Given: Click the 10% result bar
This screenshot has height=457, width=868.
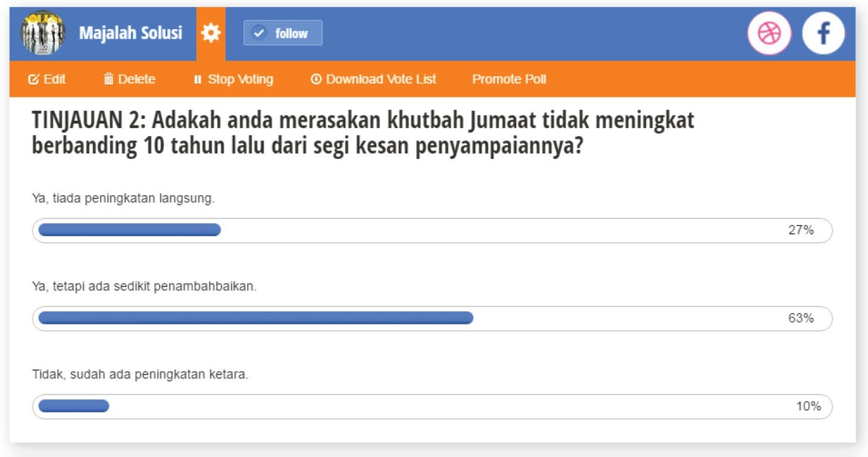Looking at the screenshot, I should [x=74, y=406].
